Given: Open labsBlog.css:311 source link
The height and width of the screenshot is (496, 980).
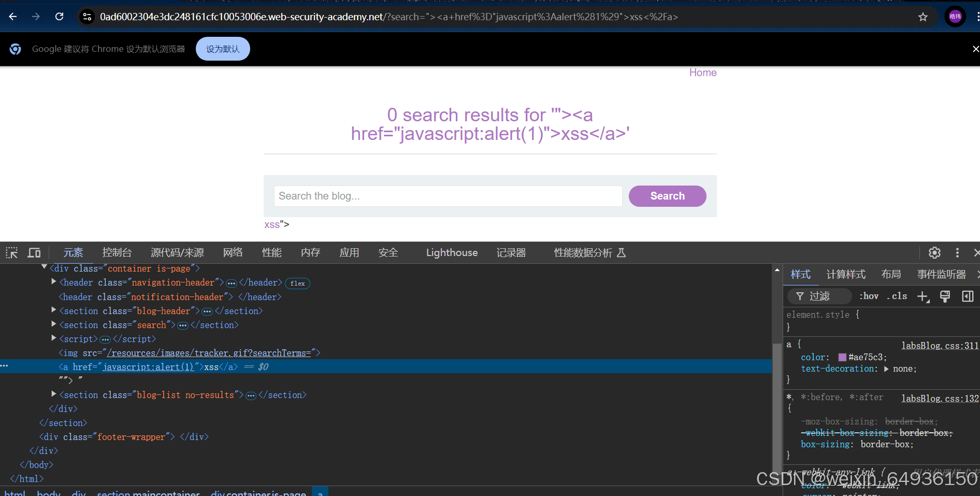Looking at the screenshot, I should (940, 346).
